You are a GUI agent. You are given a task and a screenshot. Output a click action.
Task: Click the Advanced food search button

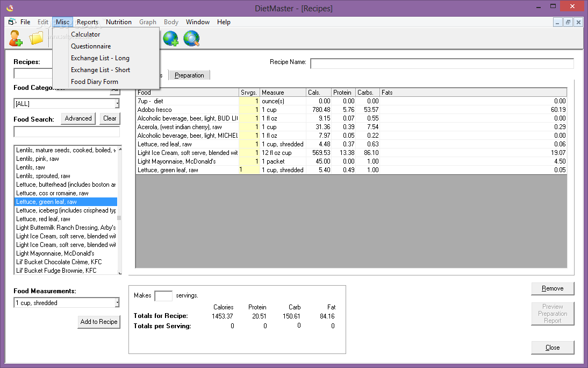(78, 118)
